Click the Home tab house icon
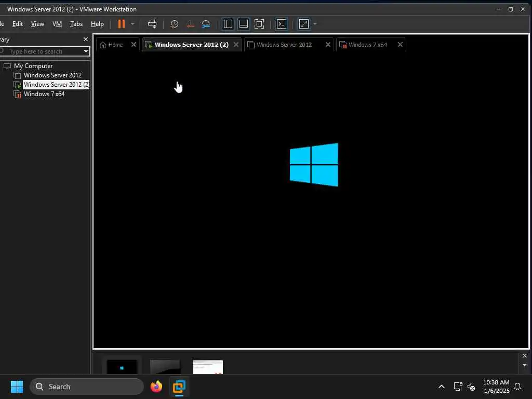Image resolution: width=532 pixels, height=399 pixels. pyautogui.click(x=103, y=45)
